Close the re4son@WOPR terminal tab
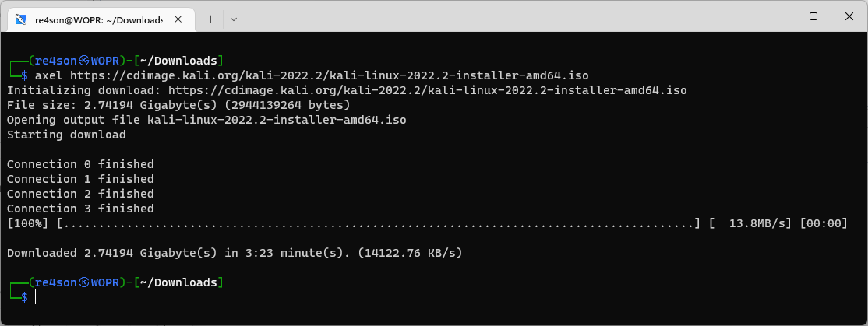The width and height of the screenshot is (868, 326). coord(180,18)
